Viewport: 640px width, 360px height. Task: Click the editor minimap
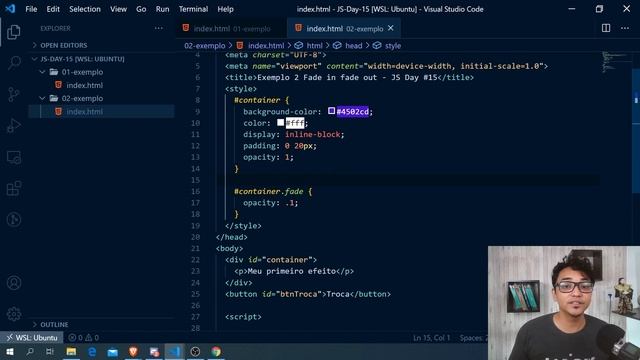pos(615,63)
